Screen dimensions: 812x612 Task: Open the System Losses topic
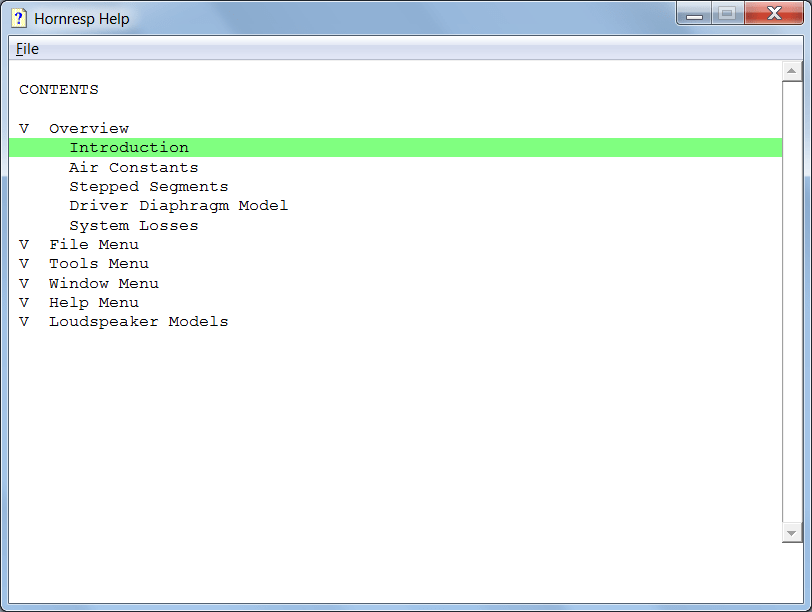134,226
